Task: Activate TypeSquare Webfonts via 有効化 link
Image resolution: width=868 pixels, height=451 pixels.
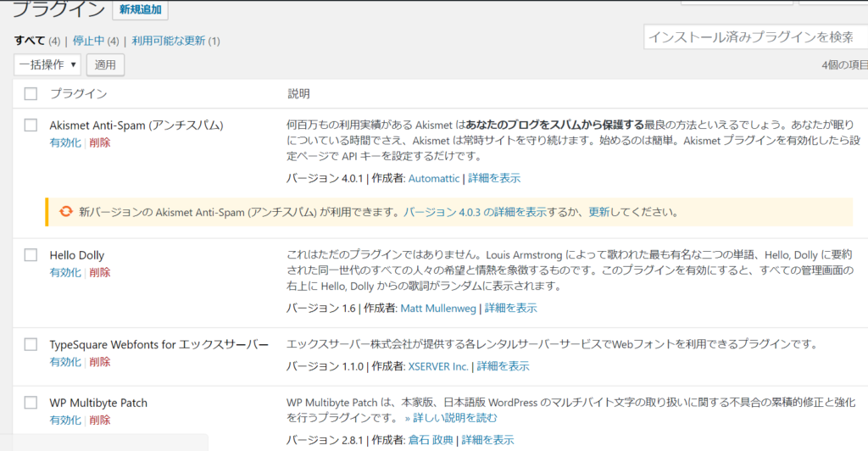Action: coord(65,362)
